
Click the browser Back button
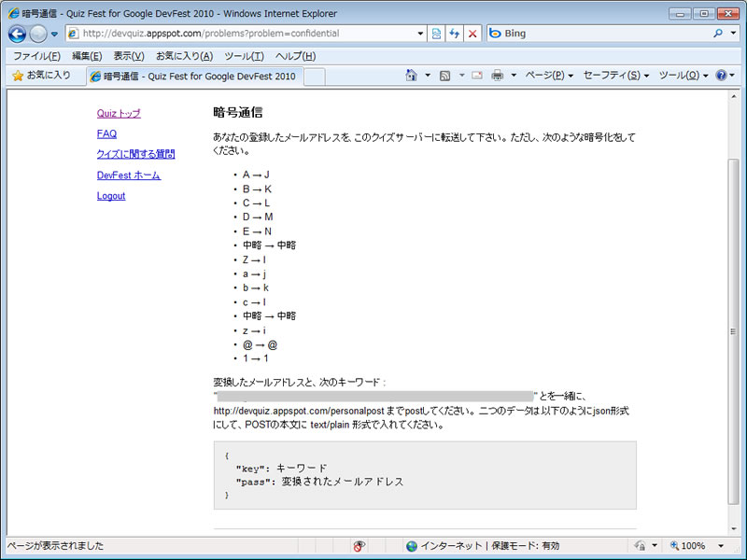pos(17,34)
